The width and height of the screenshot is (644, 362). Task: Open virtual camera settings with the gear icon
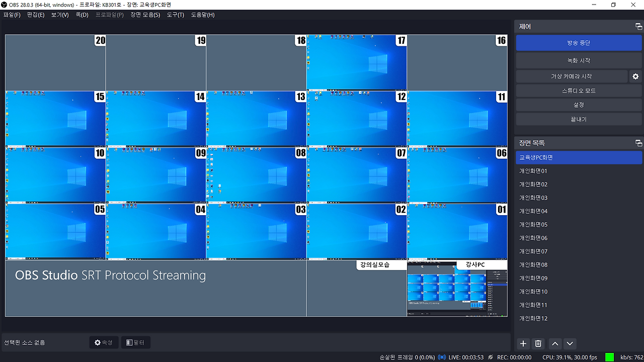tap(635, 76)
